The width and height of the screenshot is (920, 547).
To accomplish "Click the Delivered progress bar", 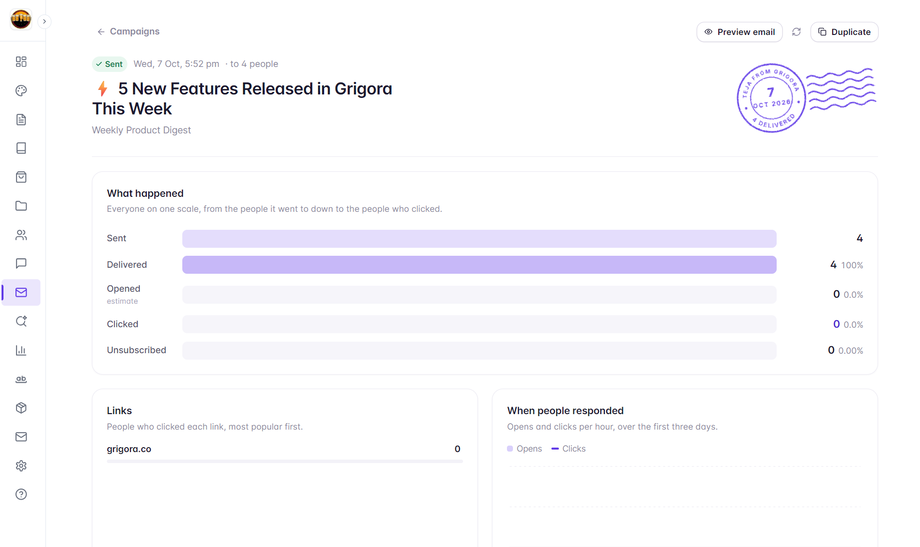I will click(479, 265).
